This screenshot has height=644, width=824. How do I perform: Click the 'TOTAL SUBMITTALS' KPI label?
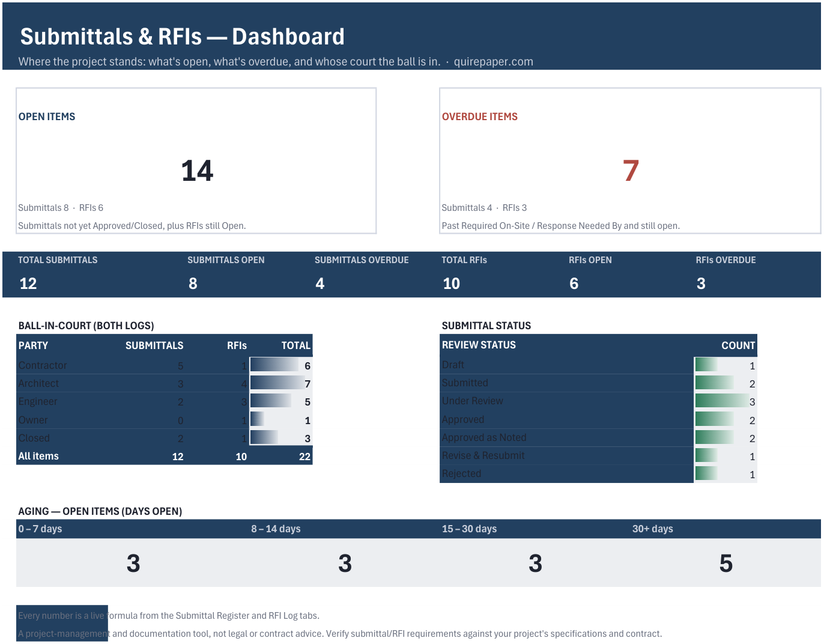click(58, 260)
